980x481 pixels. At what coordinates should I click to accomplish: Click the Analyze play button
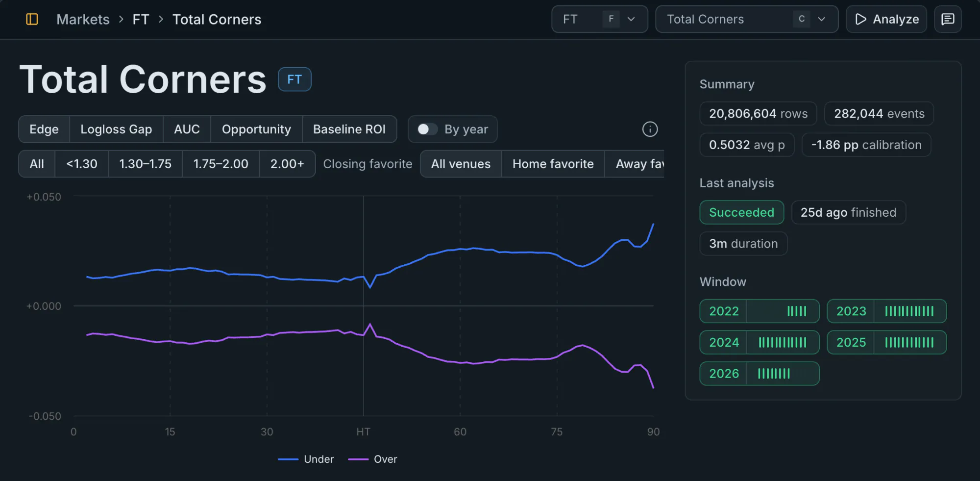886,19
